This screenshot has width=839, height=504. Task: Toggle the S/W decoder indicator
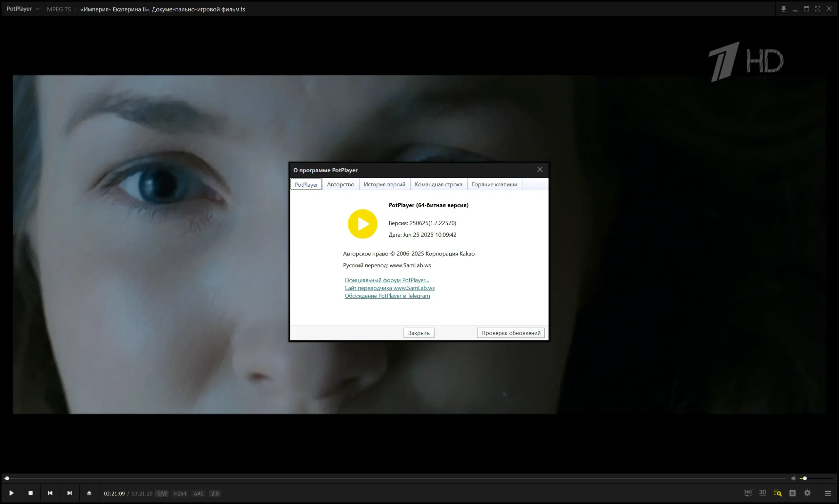162,494
